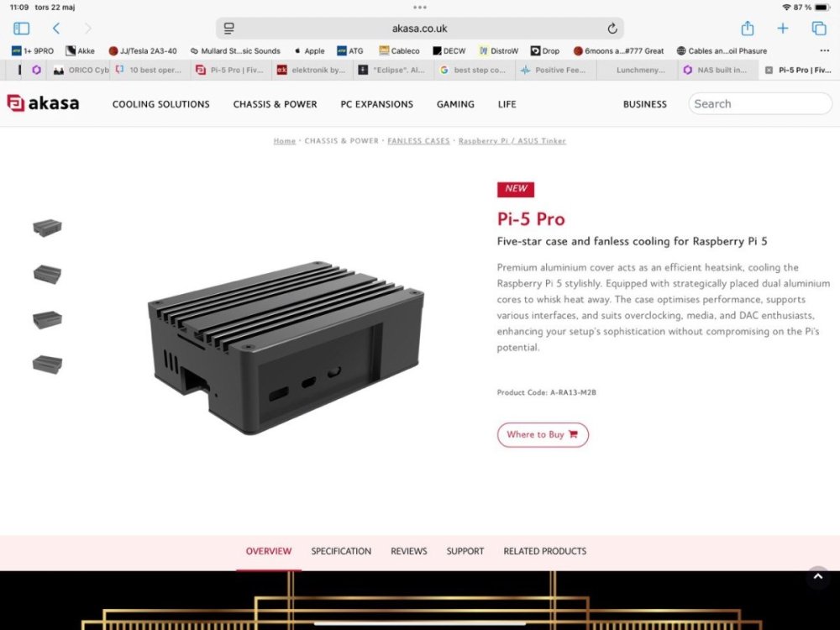Open the Safari sidebar panel
The image size is (840, 630).
point(22,29)
